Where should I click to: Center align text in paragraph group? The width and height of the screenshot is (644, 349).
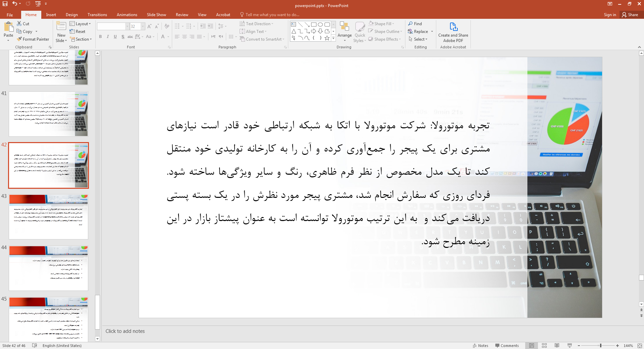(185, 37)
